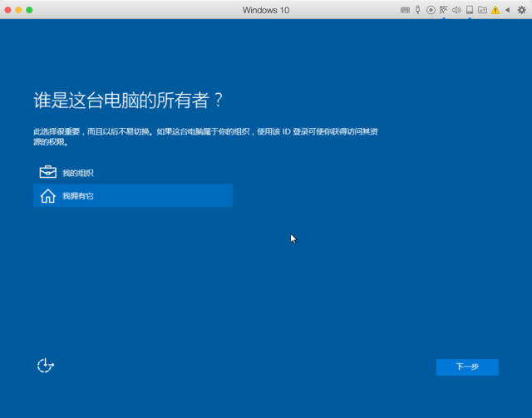Collapse the status icons with the arrow
This screenshot has width=532, height=418.
tap(508, 10)
